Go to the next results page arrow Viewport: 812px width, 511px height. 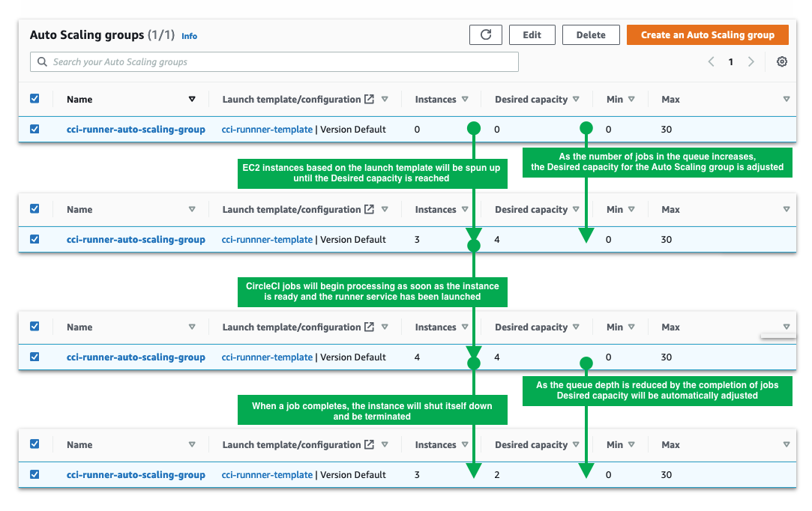[751, 61]
